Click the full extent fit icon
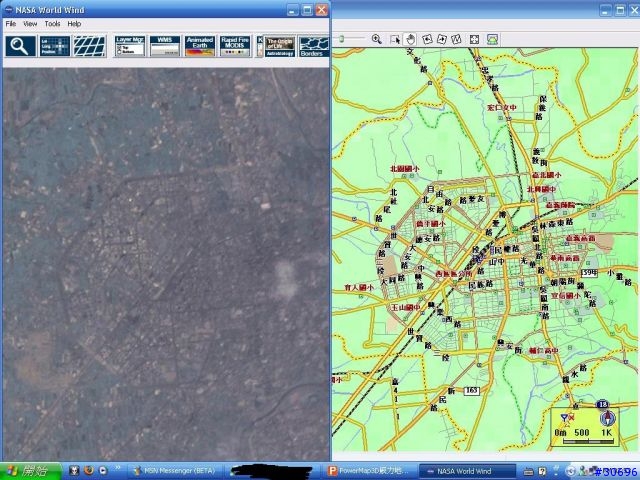 (474, 39)
